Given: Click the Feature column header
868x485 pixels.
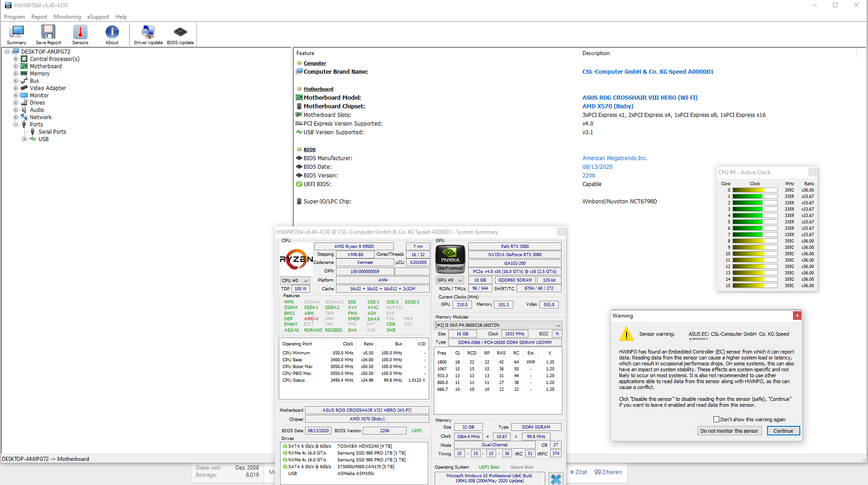Looking at the screenshot, I should pyautogui.click(x=305, y=53).
